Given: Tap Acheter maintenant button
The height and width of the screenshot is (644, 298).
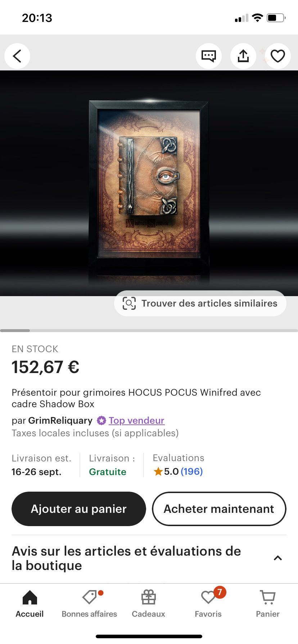Looking at the screenshot, I should click(219, 509).
